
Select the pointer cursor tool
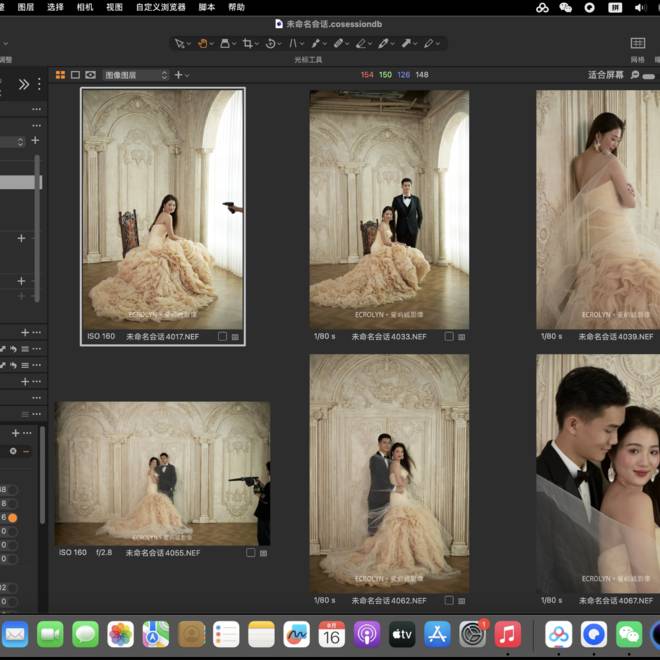tap(179, 43)
